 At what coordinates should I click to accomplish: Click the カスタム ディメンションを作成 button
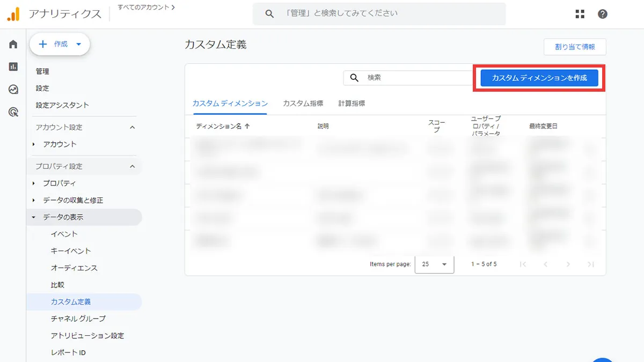click(x=539, y=78)
